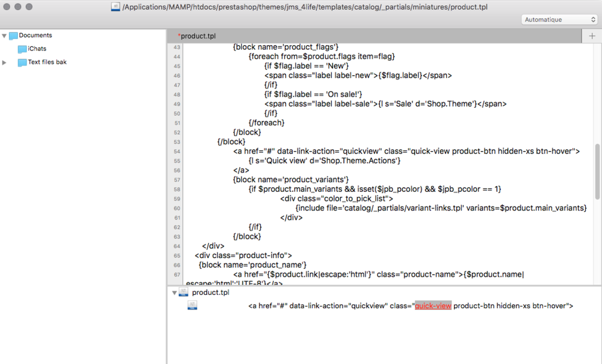Minimize window with the yellow button
This screenshot has height=364, width=602.
tap(17, 7)
